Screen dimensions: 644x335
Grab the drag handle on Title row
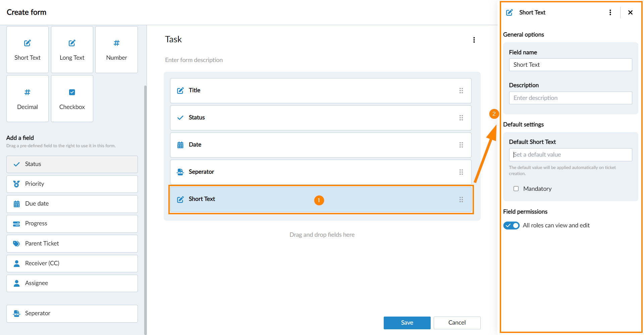[x=461, y=91]
